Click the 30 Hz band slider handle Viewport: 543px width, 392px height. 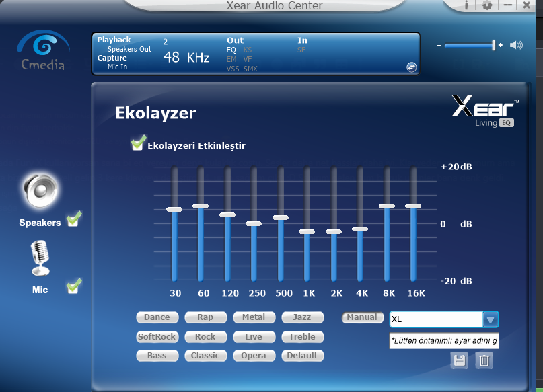click(174, 209)
